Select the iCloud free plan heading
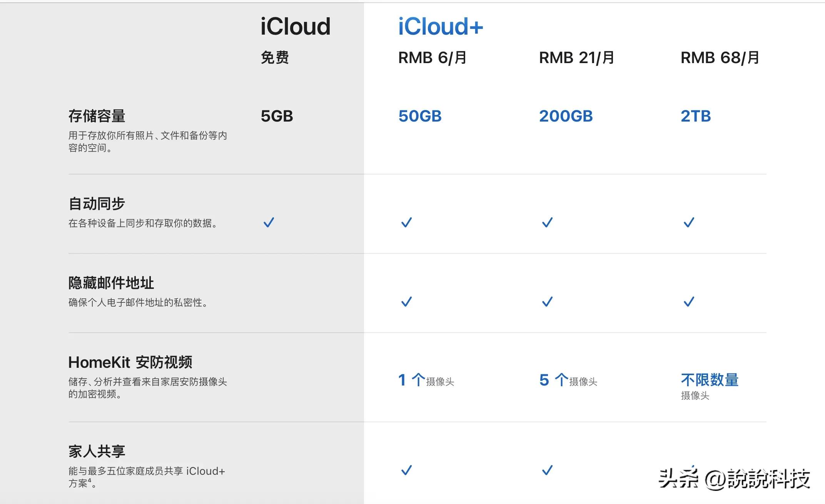 (295, 27)
